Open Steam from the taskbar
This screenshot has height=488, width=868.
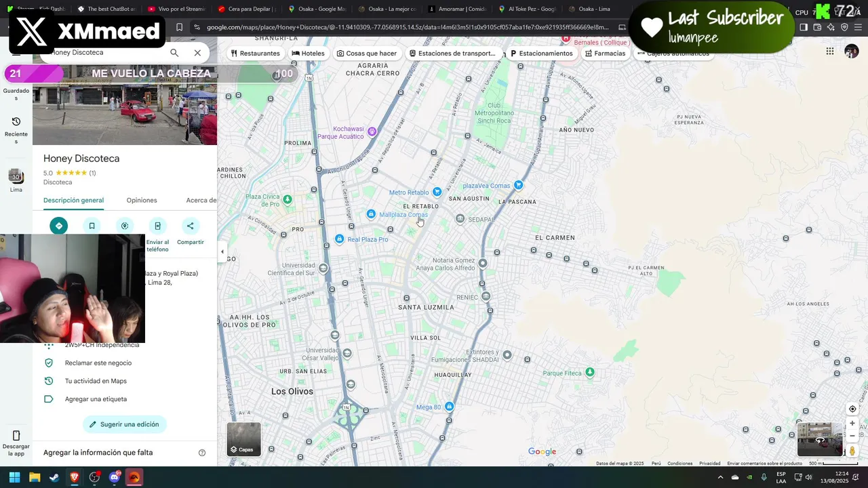click(54, 477)
